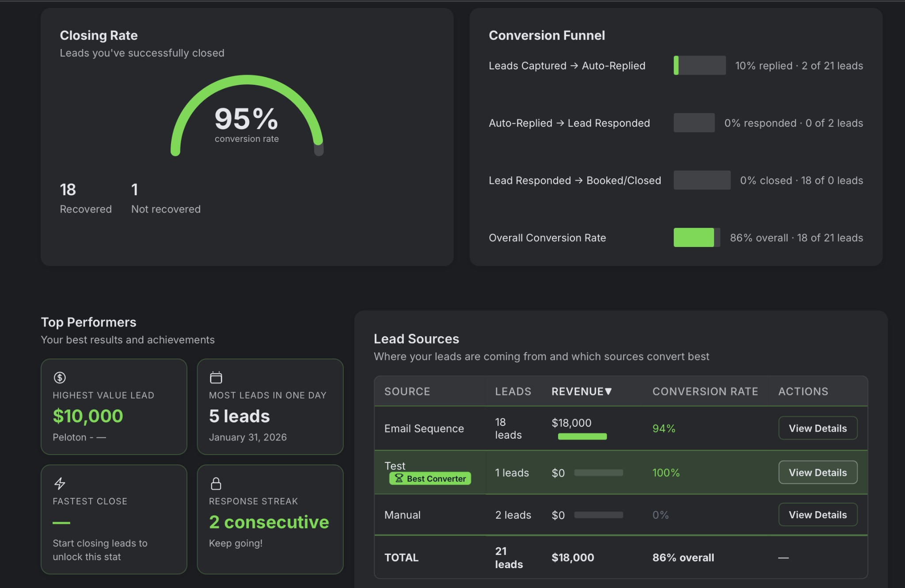Click the hourglass icon in the Best Converter badge

pyautogui.click(x=399, y=478)
